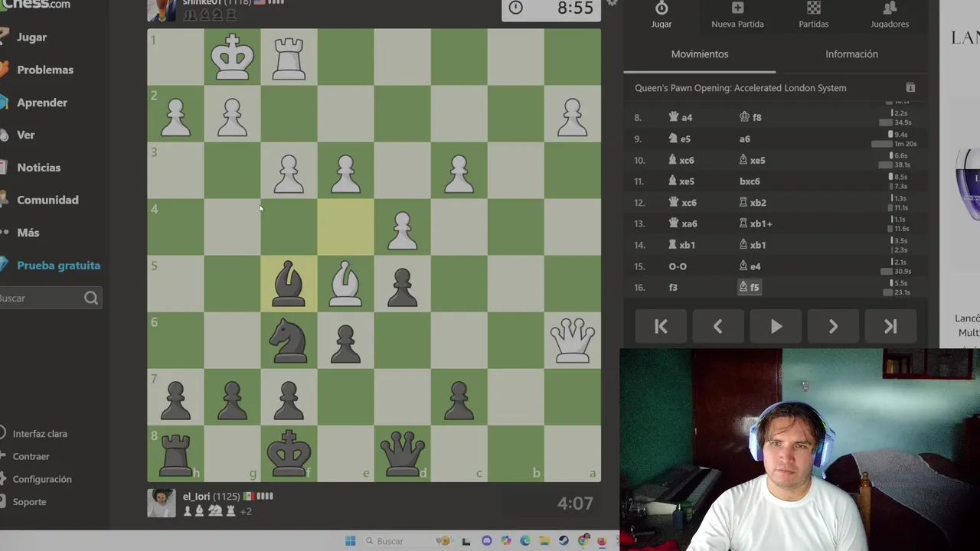Viewport: 980px width, 551px height.
Task: Open the Más sidebar menu
Action: (x=28, y=233)
